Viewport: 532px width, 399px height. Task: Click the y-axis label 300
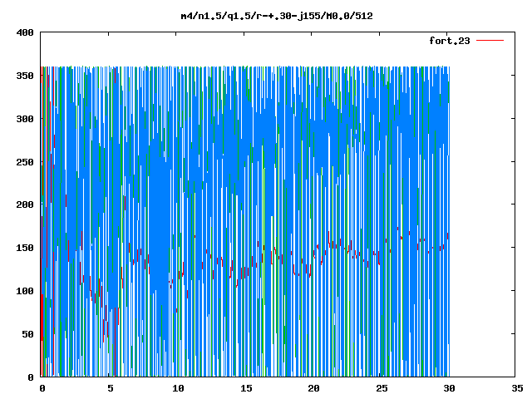pyautogui.click(x=25, y=119)
